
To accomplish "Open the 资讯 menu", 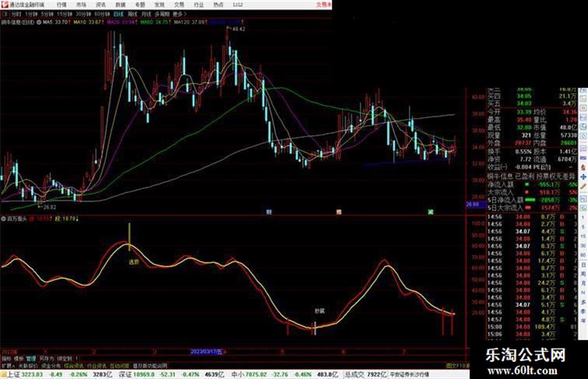I will [101, 4].
